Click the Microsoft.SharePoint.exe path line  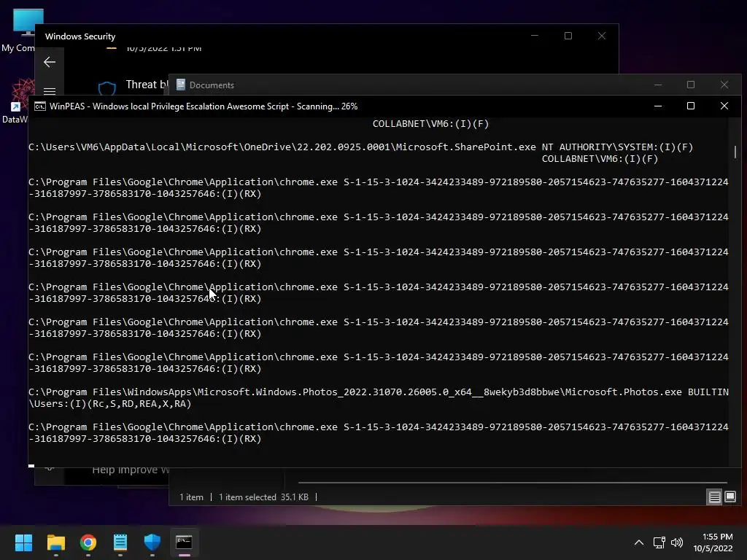pos(360,147)
